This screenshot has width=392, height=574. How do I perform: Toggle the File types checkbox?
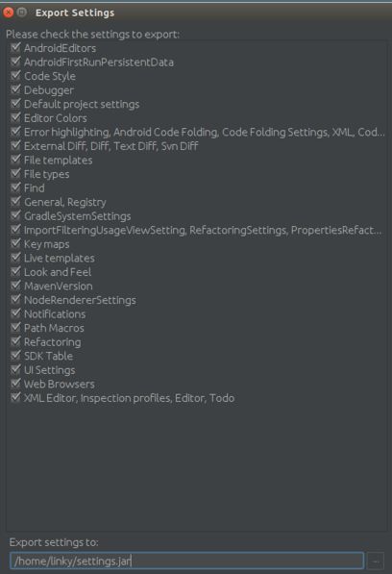click(15, 174)
